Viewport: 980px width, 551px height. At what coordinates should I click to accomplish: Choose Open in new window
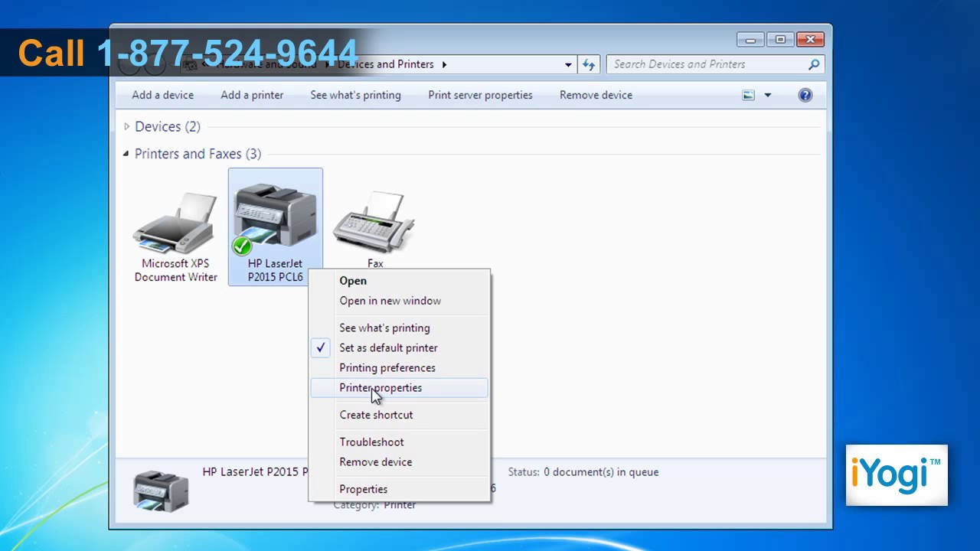[399, 301]
